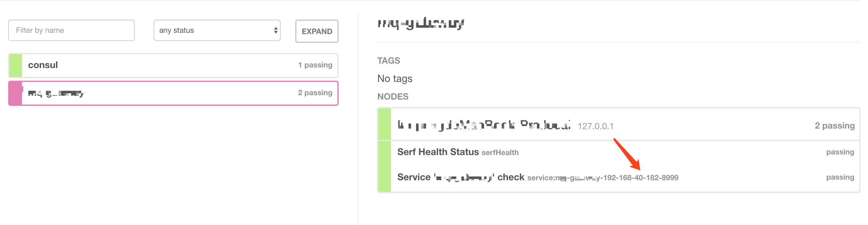The width and height of the screenshot is (868, 225).
Task: Click the 2 passing label in services list
Action: (315, 92)
